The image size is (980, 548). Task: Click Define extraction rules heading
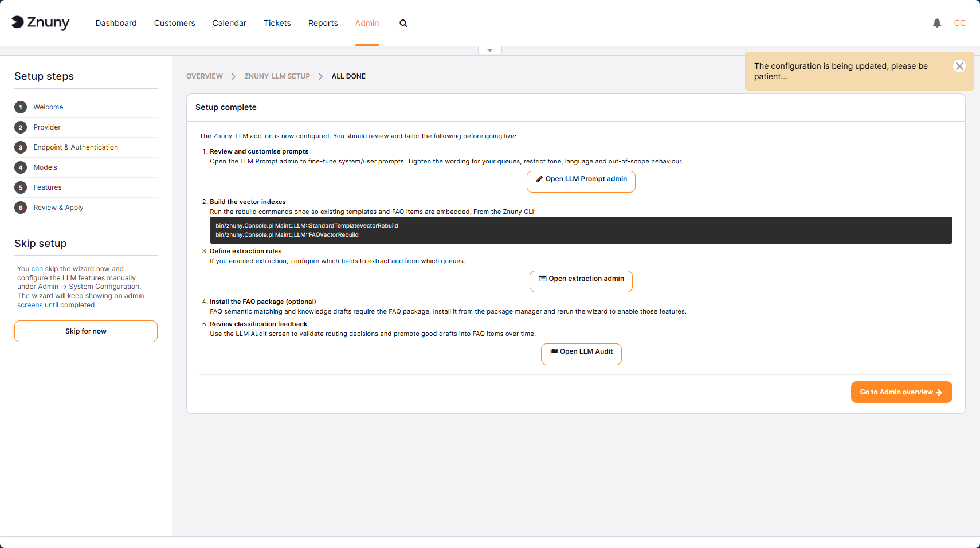pyautogui.click(x=246, y=252)
